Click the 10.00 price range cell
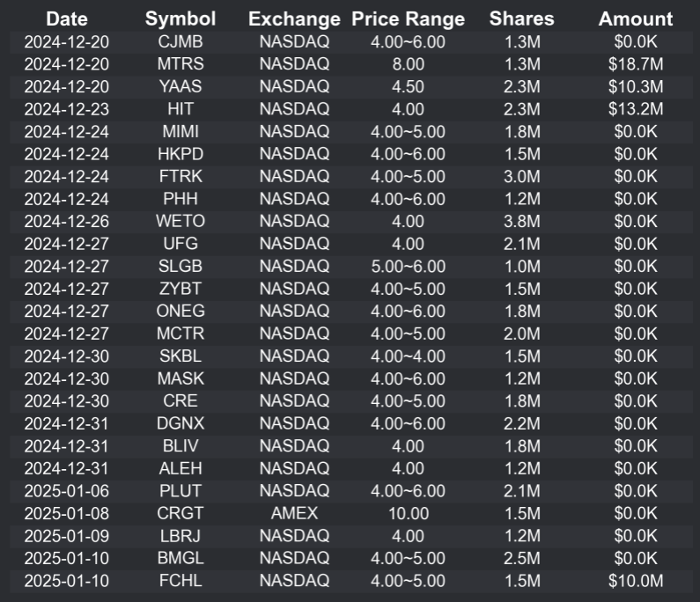Screen dimensions: 700x602 (408, 513)
